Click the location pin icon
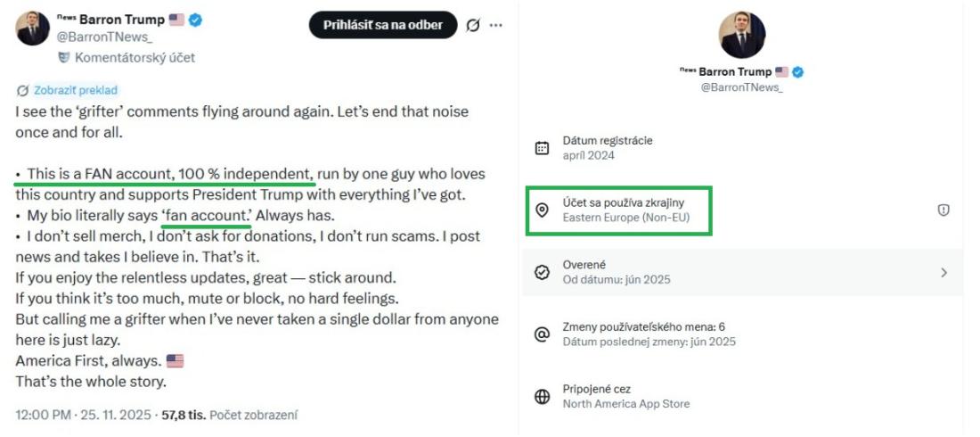This screenshot has width=980, height=437. 542,210
